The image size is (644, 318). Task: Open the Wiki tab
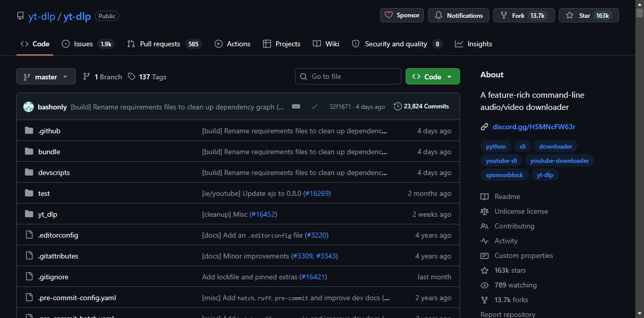point(326,44)
